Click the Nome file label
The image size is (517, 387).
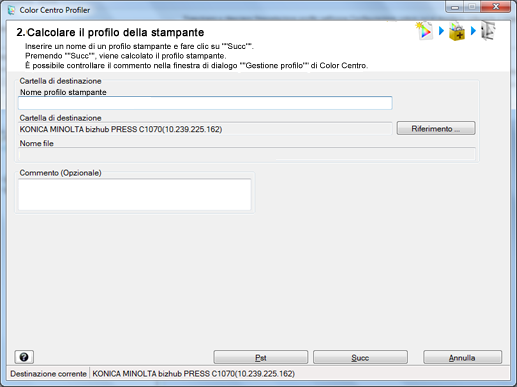[37, 143]
